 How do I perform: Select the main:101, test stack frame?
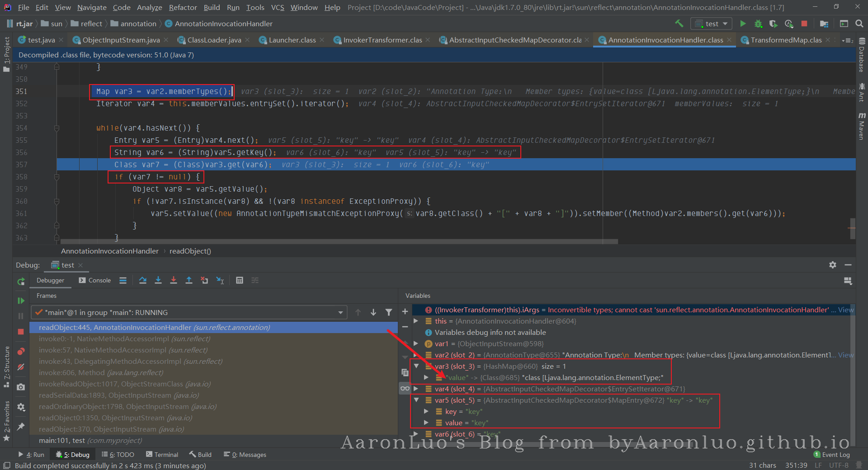pyautogui.click(x=90, y=440)
